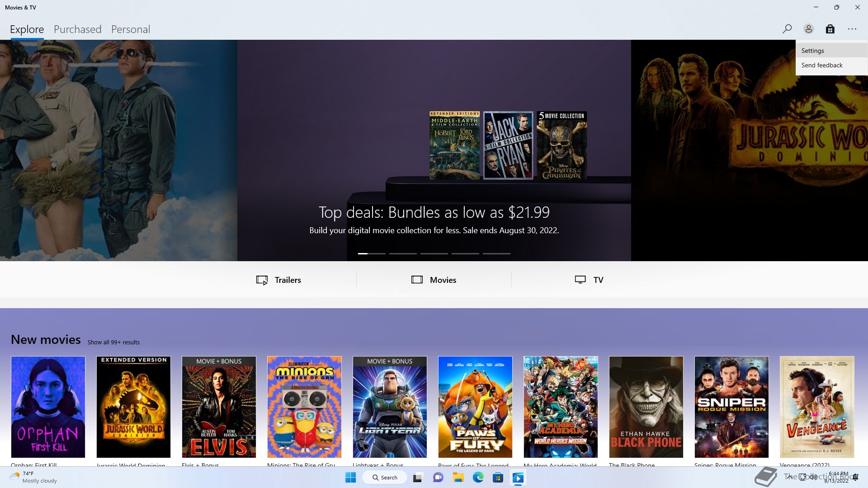Open Lightyear + Bonus poster

click(x=390, y=407)
